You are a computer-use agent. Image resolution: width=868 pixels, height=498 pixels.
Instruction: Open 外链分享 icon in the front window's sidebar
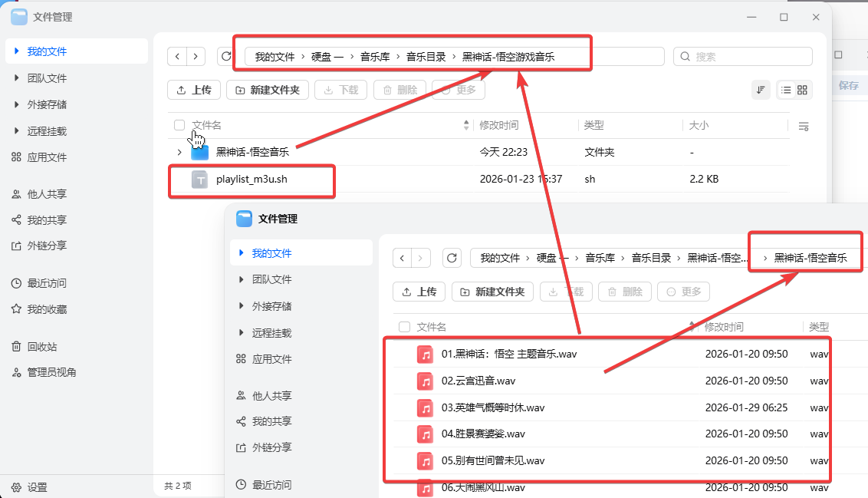[x=241, y=447]
